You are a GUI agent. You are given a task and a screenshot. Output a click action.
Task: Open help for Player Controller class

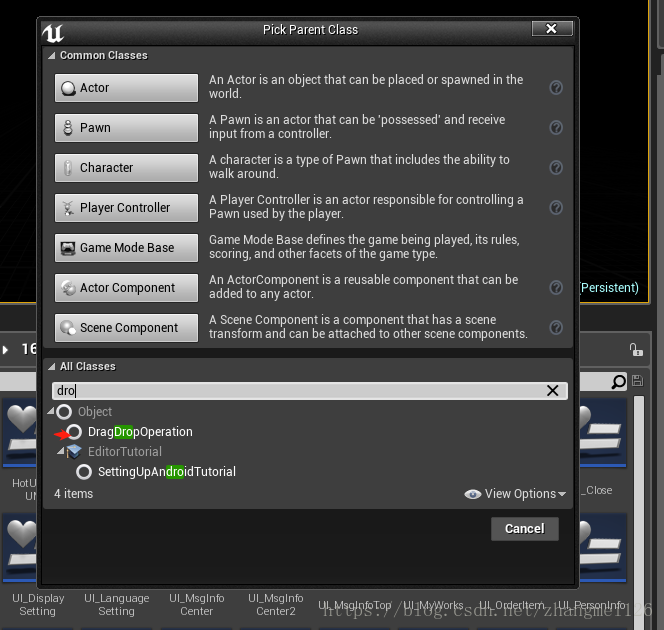click(556, 207)
